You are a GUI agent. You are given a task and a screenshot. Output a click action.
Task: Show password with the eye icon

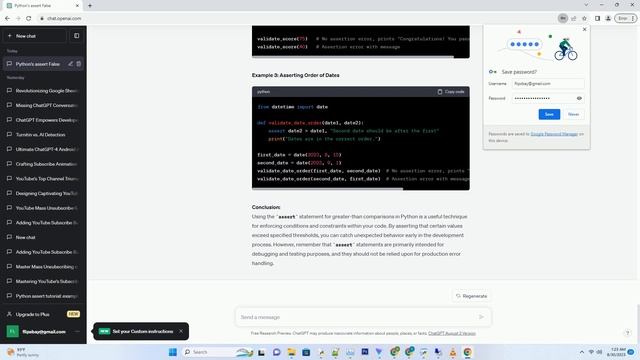tap(579, 98)
